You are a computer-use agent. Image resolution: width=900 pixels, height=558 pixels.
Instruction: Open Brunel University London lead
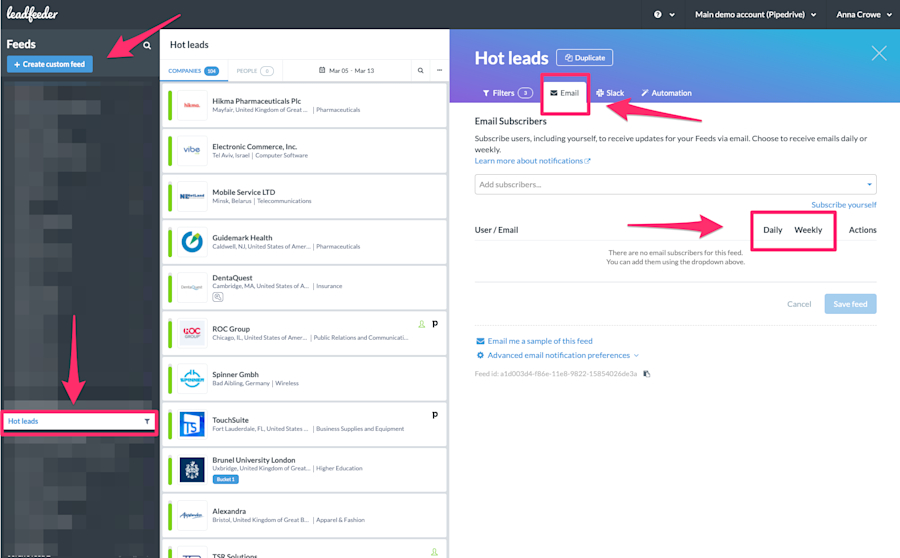(305, 470)
